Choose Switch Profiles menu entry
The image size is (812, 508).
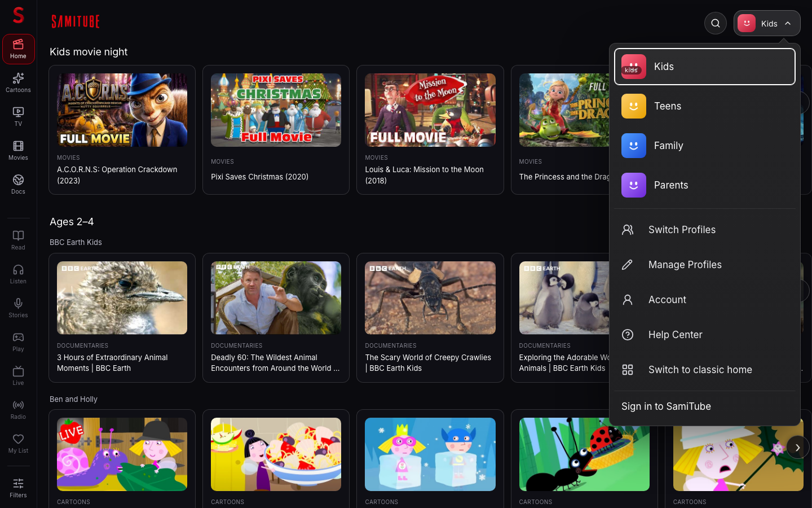(x=705, y=230)
